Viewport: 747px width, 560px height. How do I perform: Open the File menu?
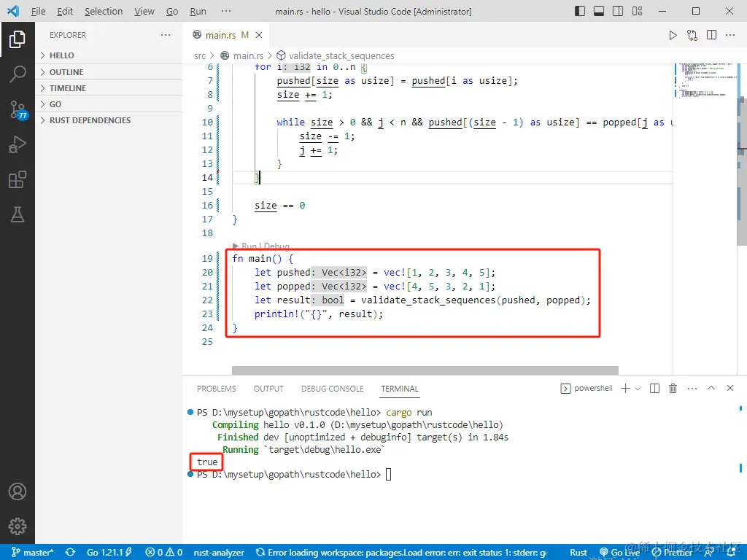38,11
